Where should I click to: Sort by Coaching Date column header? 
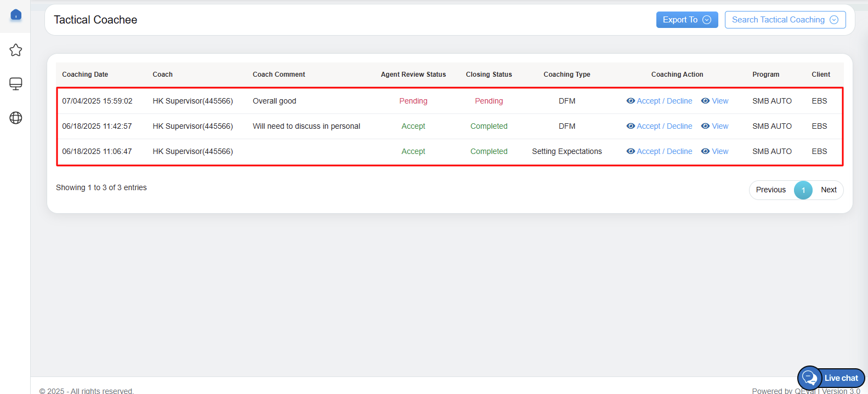[x=85, y=75]
